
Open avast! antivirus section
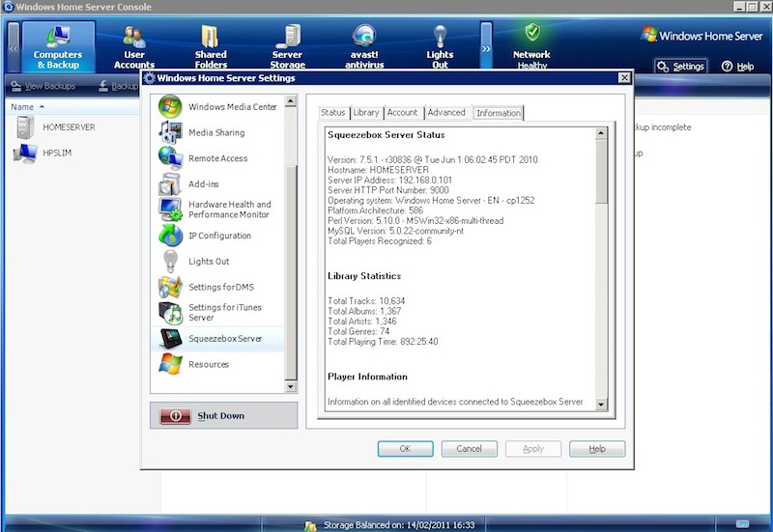(x=364, y=47)
